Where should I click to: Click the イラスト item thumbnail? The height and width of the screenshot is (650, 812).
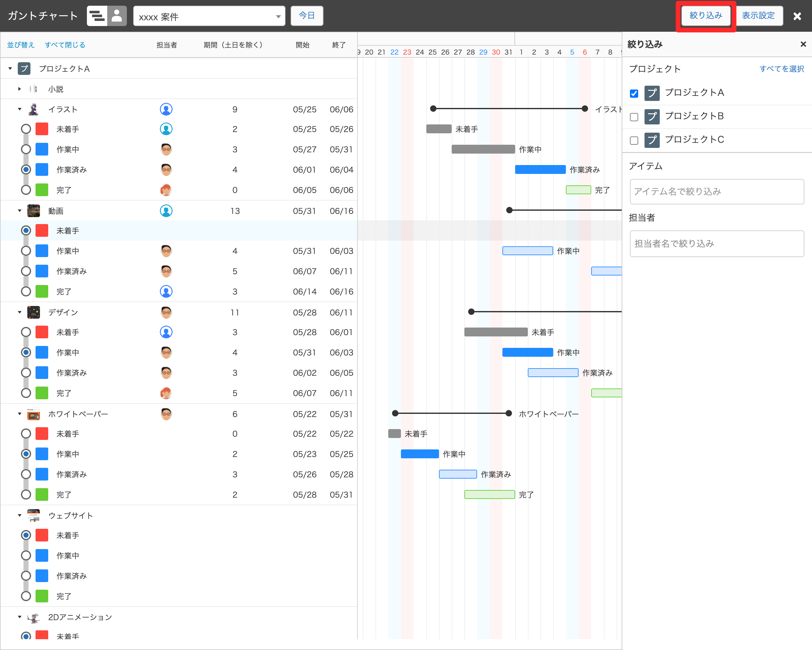[x=34, y=109]
